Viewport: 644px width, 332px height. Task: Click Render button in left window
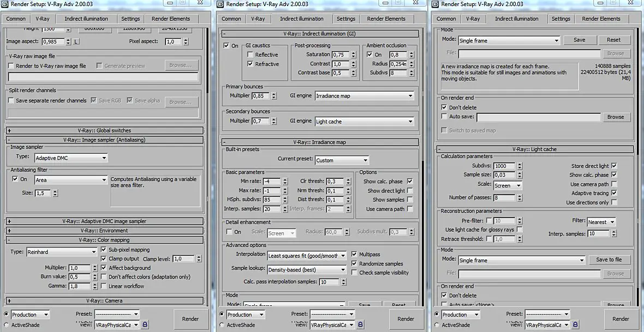coord(190,319)
